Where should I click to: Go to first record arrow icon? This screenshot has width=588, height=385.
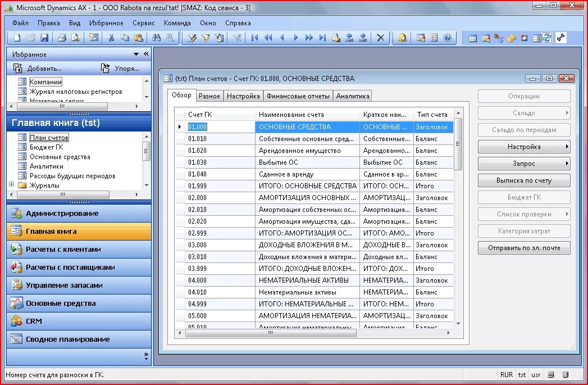(254, 38)
